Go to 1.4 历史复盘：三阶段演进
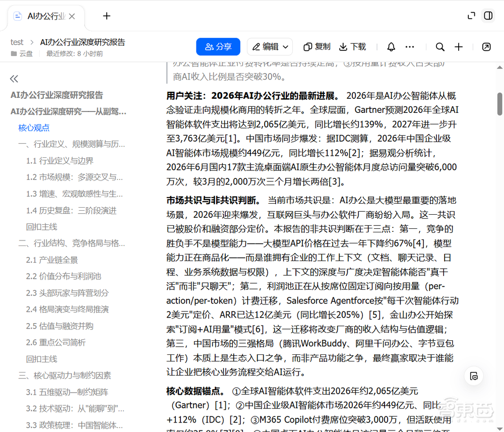The height and width of the screenshot is (432, 504). [x=72, y=211]
